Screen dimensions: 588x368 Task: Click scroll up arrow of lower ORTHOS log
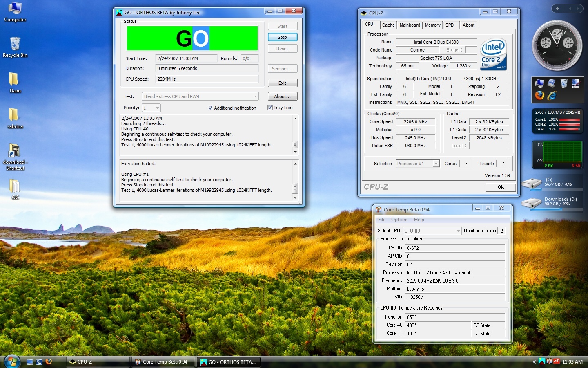pos(295,164)
